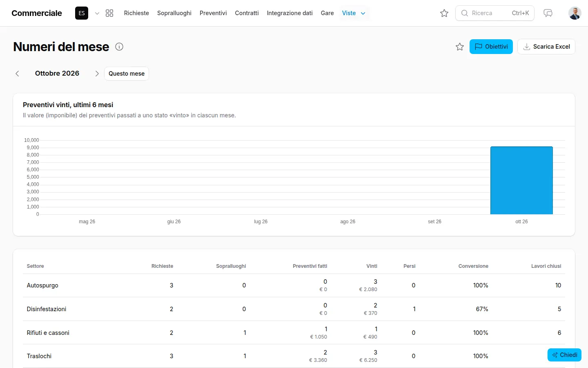588x368 pixels.
Task: Click the ott 26 chart bar
Action: pyautogui.click(x=521, y=180)
